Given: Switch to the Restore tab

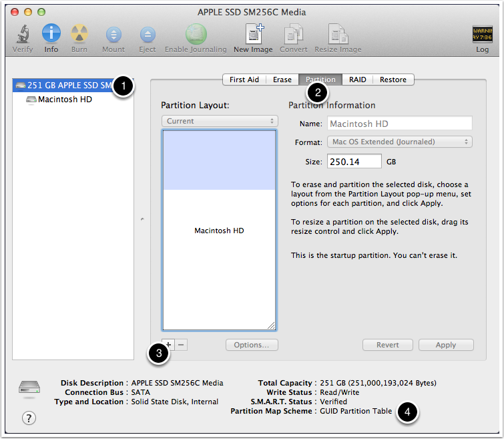Looking at the screenshot, I should pyautogui.click(x=393, y=80).
